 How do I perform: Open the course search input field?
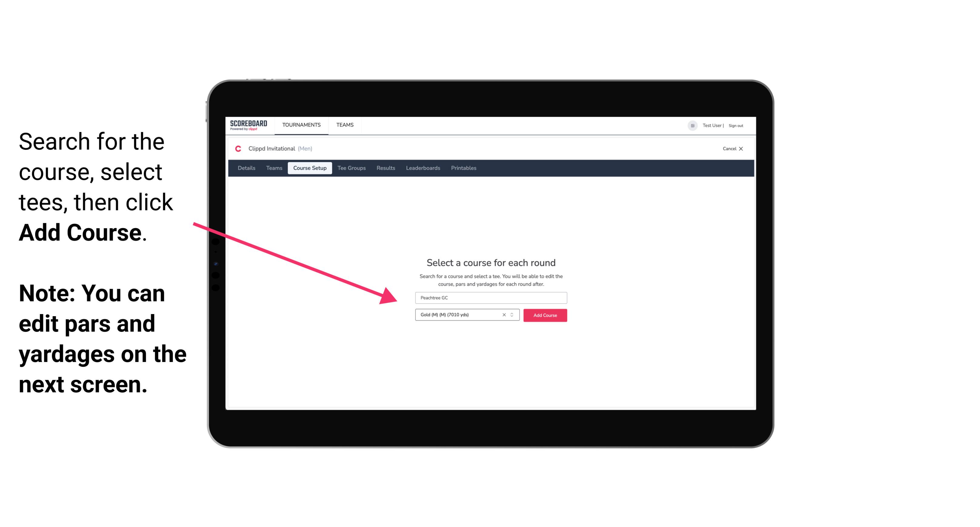pos(490,297)
